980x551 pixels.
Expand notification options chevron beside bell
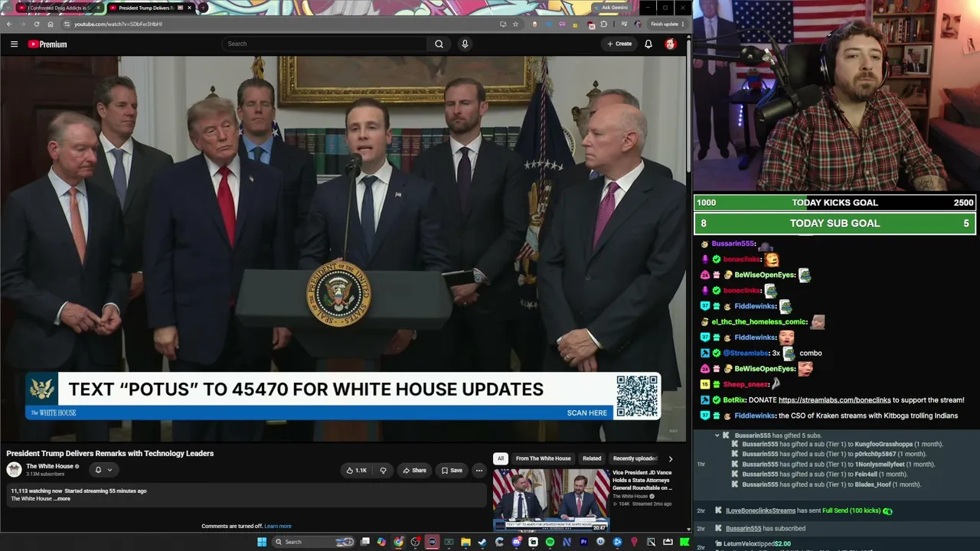coord(109,470)
